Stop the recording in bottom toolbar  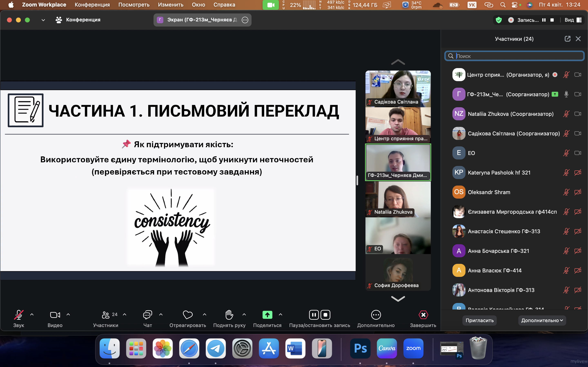326,315
